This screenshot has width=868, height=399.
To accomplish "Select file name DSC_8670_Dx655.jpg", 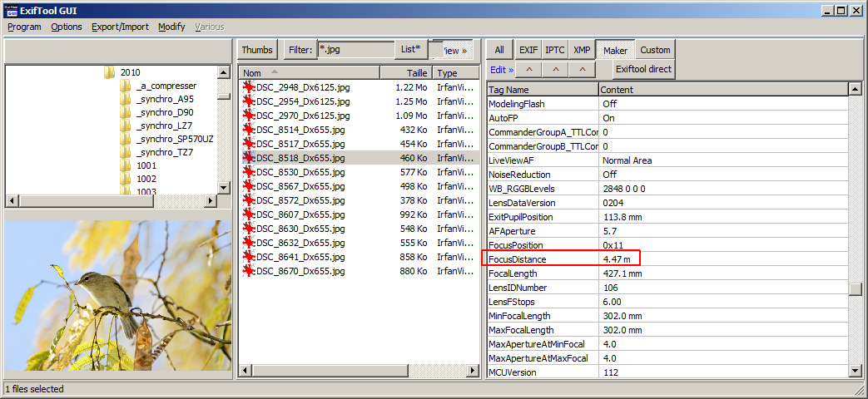I will click(300, 271).
